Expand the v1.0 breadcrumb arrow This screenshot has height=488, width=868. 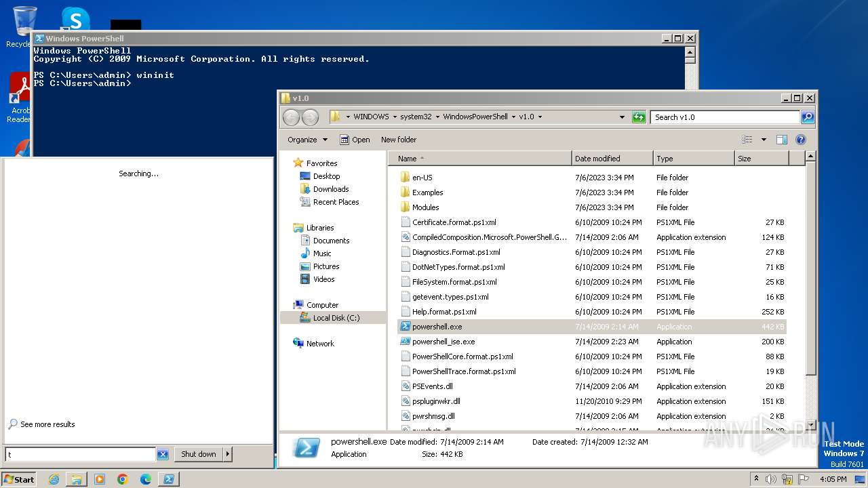(540, 117)
